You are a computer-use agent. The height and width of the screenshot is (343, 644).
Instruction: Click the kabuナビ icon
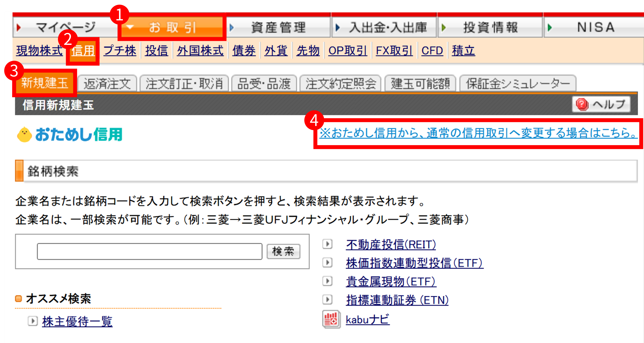(x=331, y=319)
